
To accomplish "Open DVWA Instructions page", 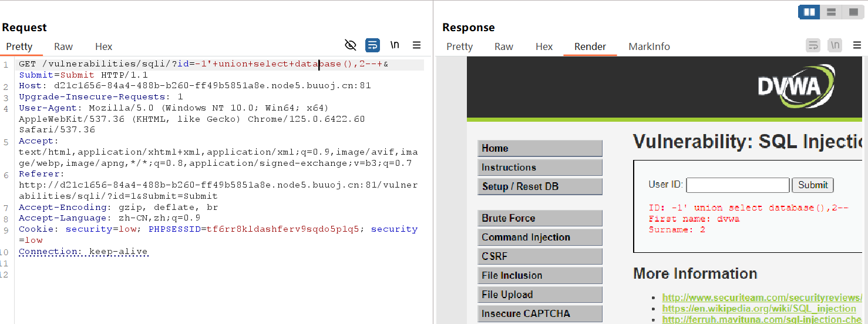I will [540, 168].
